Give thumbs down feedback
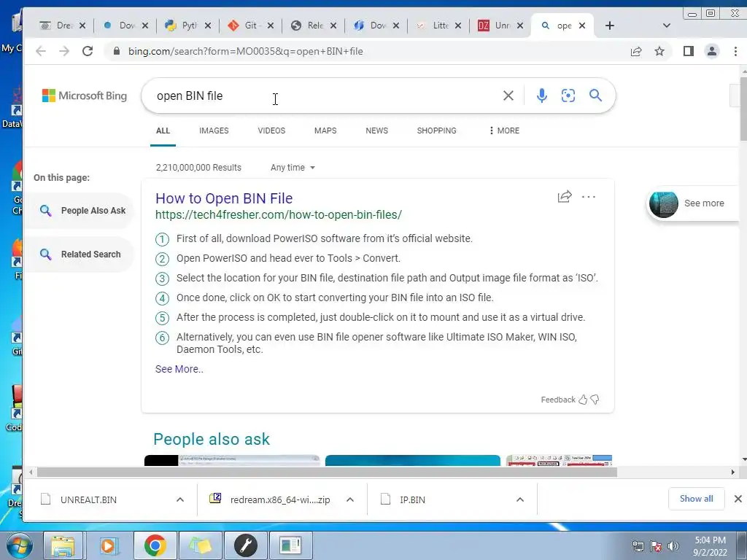Screen dimensions: 747x560 595,400
